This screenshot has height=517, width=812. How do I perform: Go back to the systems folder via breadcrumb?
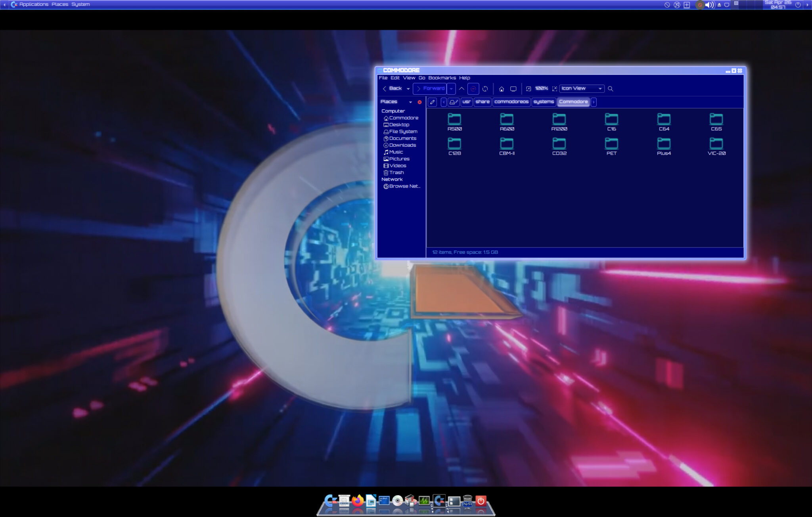pyautogui.click(x=544, y=102)
